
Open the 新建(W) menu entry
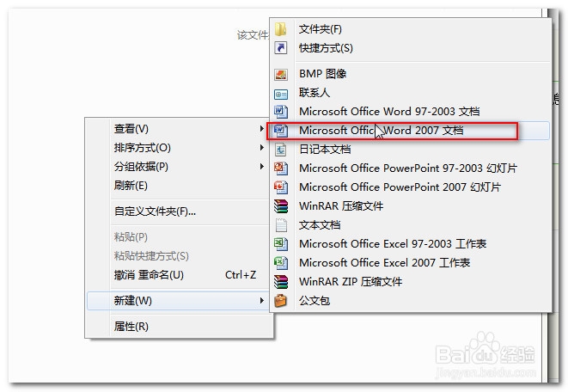pos(179,300)
